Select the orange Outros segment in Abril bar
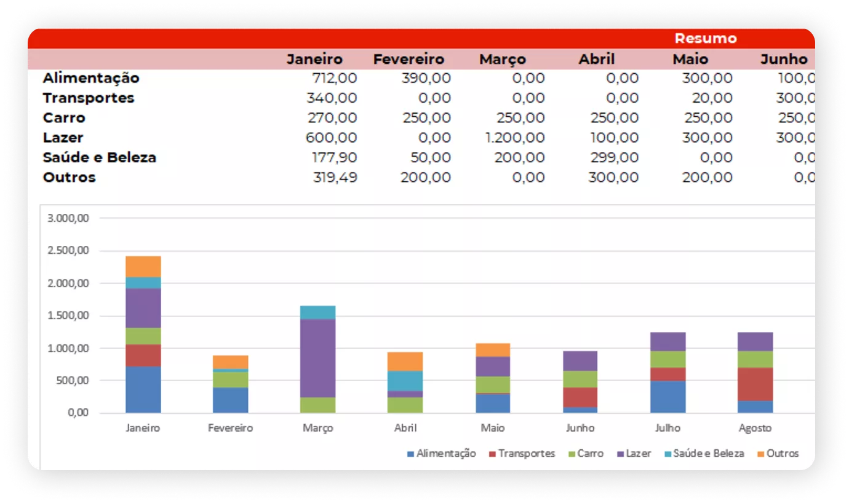This screenshot has width=849, height=504. [x=405, y=361]
